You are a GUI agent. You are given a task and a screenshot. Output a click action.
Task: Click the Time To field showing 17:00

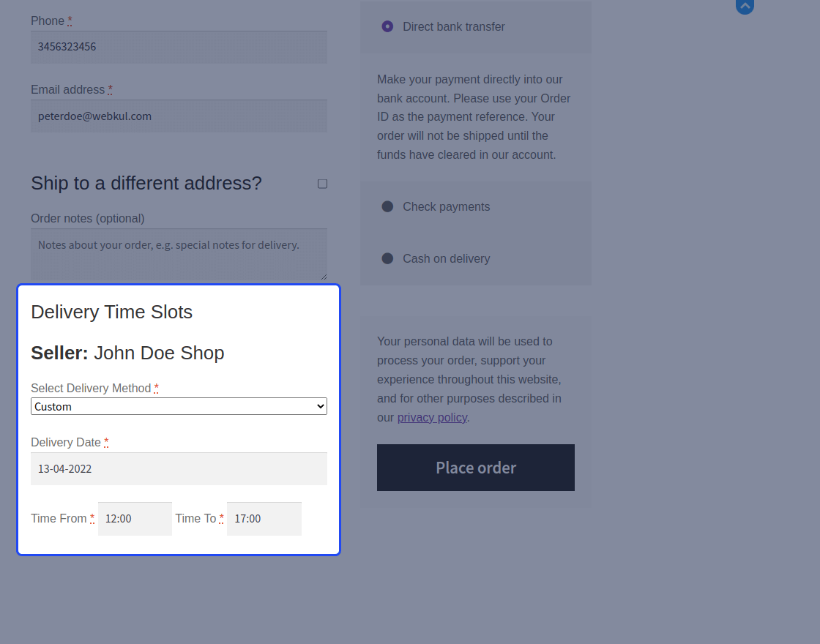click(x=264, y=519)
